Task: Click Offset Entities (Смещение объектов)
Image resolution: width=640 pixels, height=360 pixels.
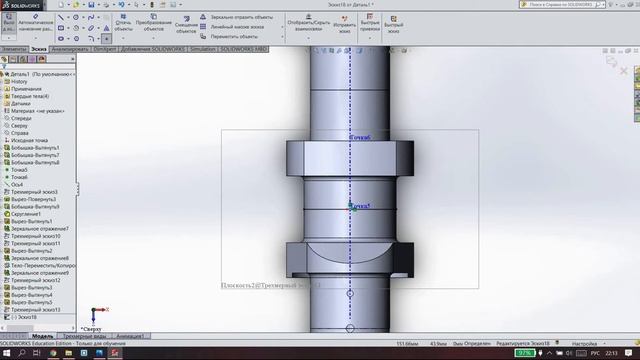Action: 186,25
